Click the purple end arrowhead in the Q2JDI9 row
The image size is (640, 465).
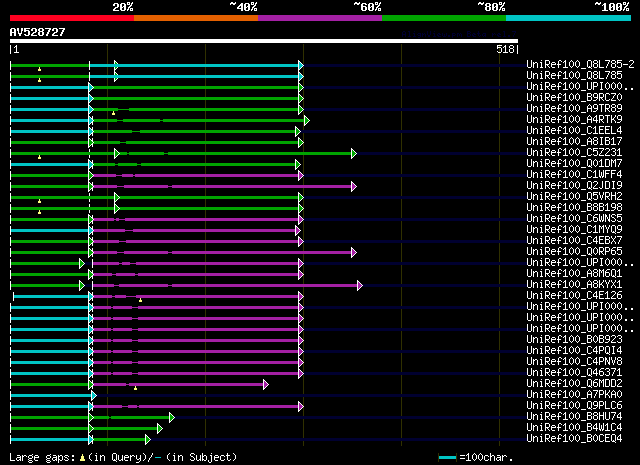tap(354, 187)
